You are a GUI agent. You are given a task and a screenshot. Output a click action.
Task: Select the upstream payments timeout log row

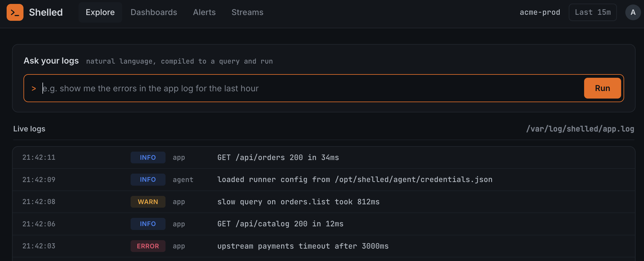pyautogui.click(x=324, y=246)
